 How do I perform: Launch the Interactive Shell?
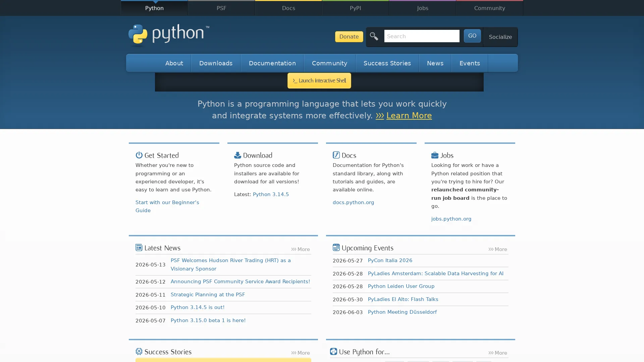pos(319,80)
